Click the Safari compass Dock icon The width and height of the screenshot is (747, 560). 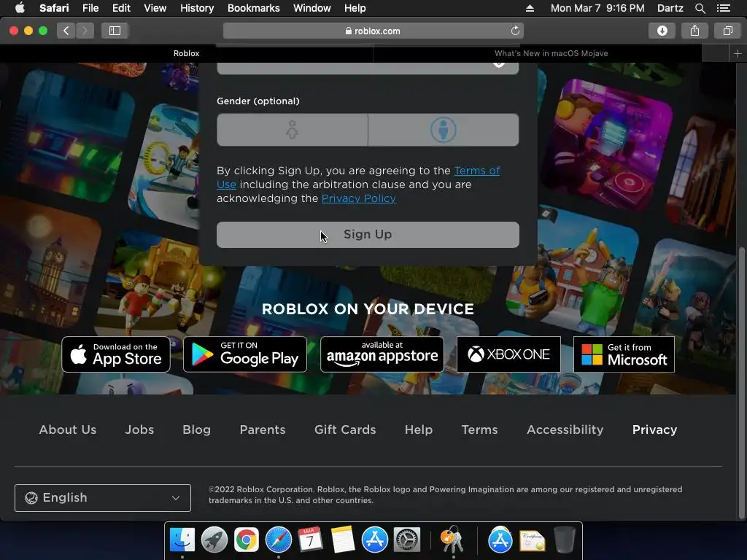278,540
